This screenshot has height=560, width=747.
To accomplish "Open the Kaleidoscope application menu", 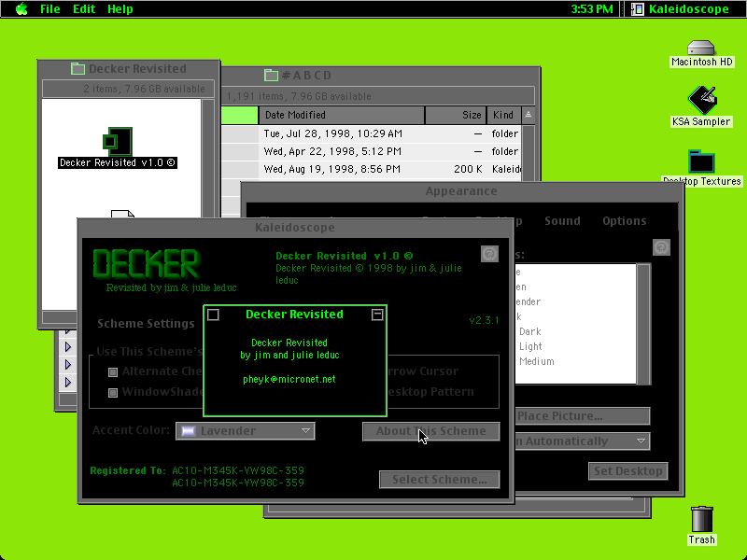I will (x=682, y=8).
